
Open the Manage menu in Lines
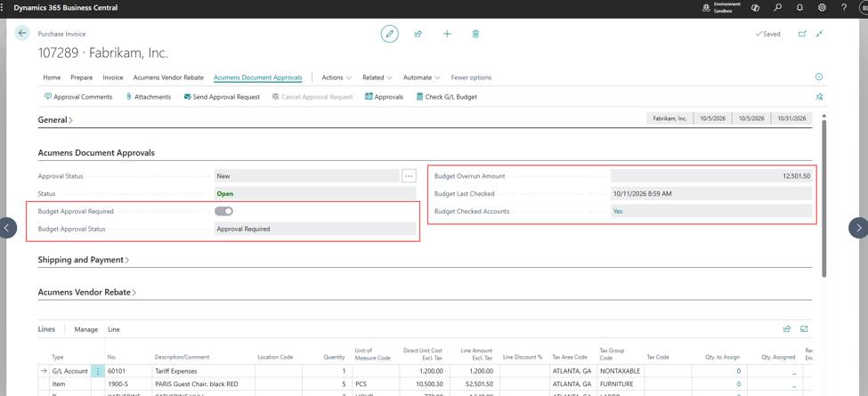click(85, 329)
